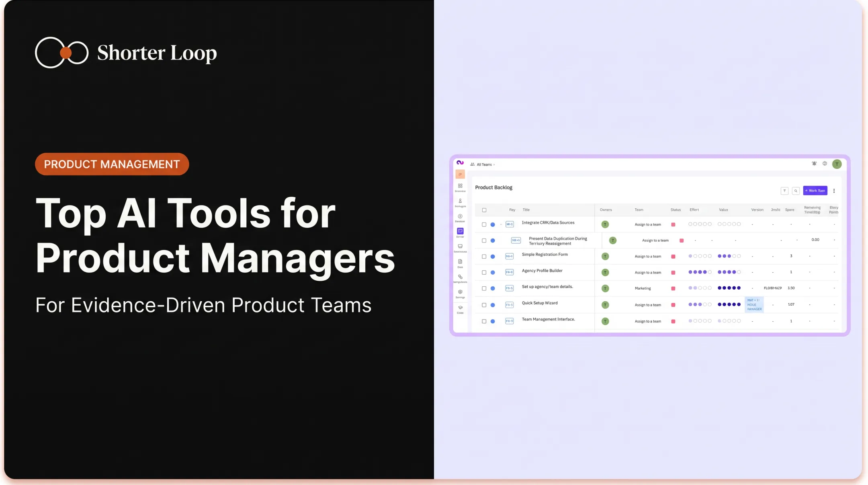
Task: Check the Set up agency/team details checkbox
Action: click(484, 288)
